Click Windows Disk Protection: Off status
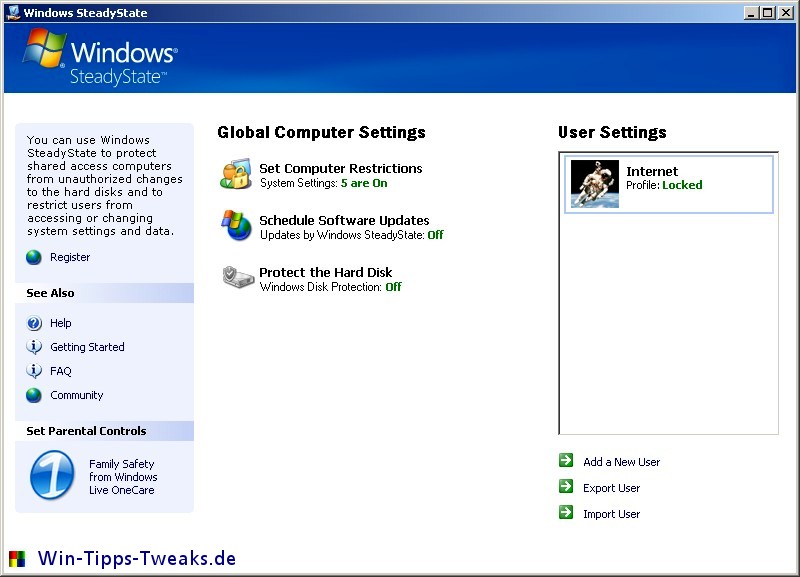Viewport: 800px width, 577px height. tap(331, 287)
